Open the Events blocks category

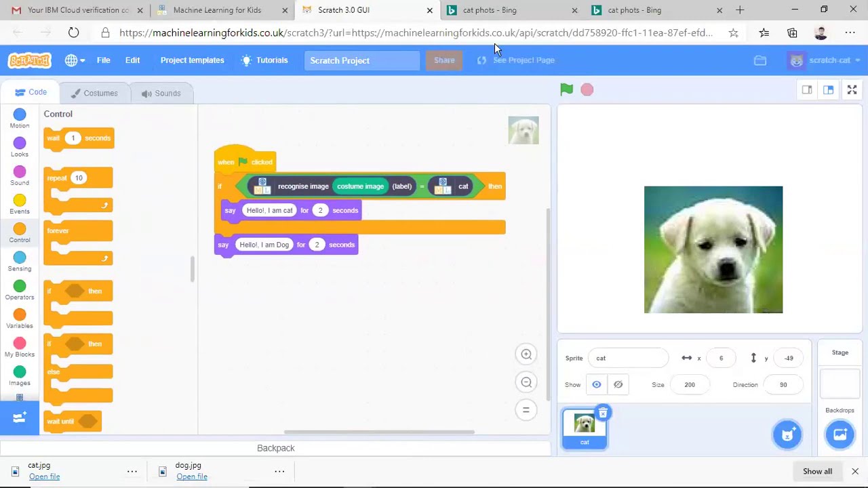coord(20,204)
